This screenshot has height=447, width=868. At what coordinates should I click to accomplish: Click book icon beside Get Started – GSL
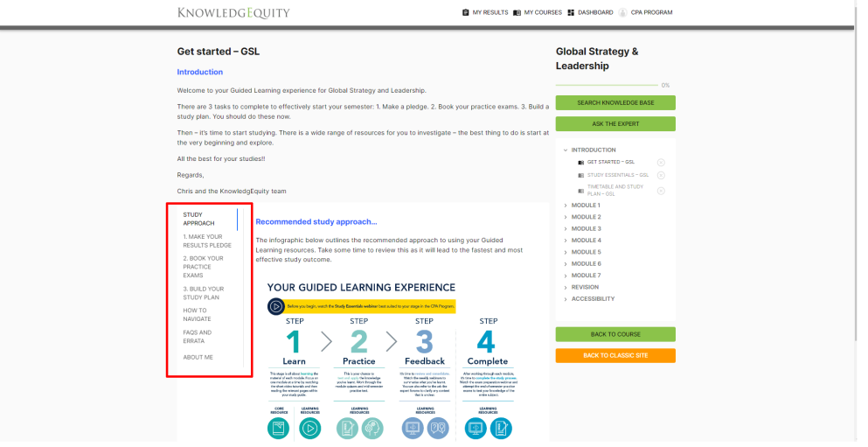pos(581,162)
